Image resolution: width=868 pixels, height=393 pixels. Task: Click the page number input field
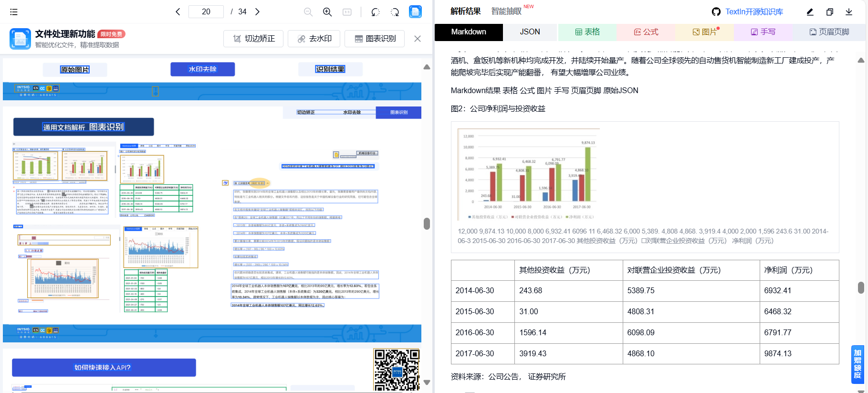click(x=206, y=12)
